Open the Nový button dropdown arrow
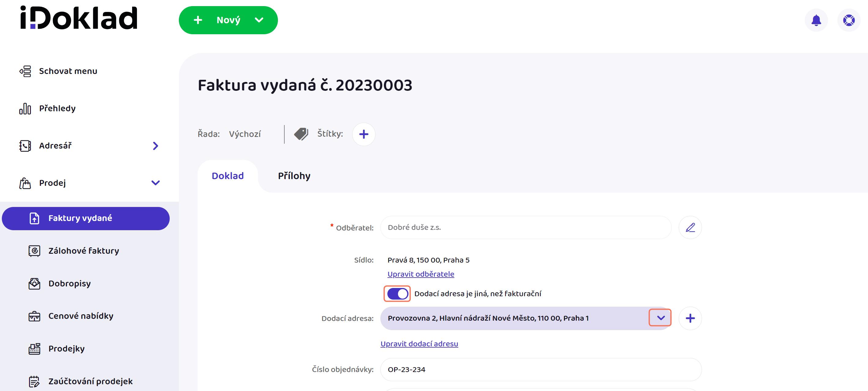The image size is (868, 391). (259, 20)
